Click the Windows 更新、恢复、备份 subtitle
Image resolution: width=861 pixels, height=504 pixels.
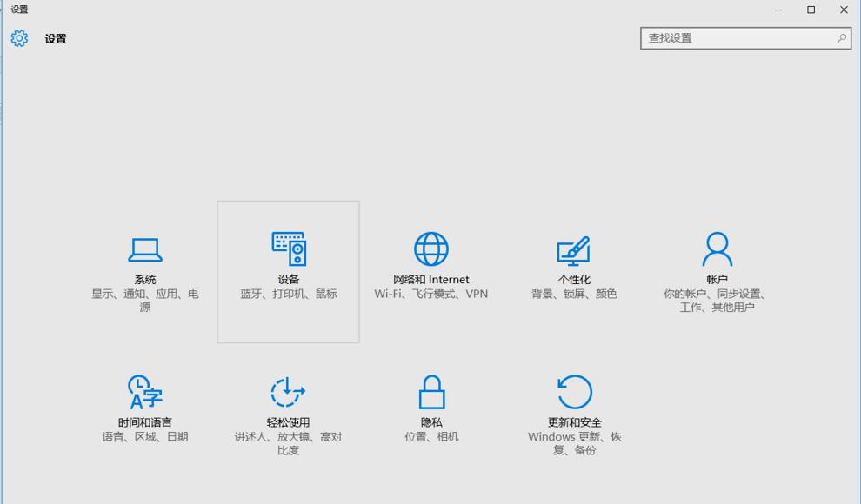click(x=574, y=444)
